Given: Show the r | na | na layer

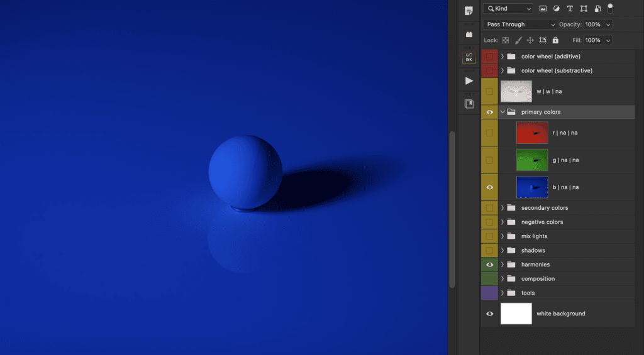Looking at the screenshot, I should coord(489,133).
